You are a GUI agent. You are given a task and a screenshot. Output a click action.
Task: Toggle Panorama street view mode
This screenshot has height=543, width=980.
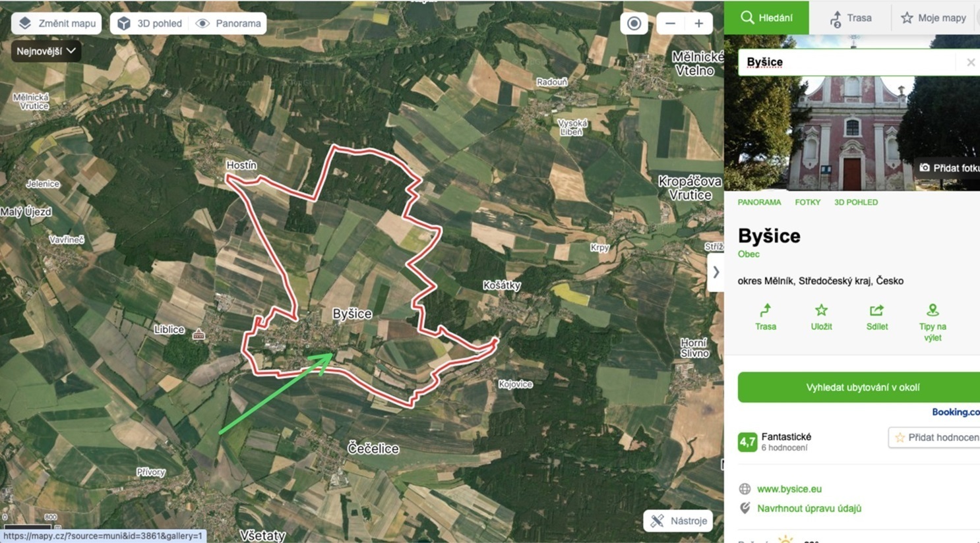click(229, 24)
